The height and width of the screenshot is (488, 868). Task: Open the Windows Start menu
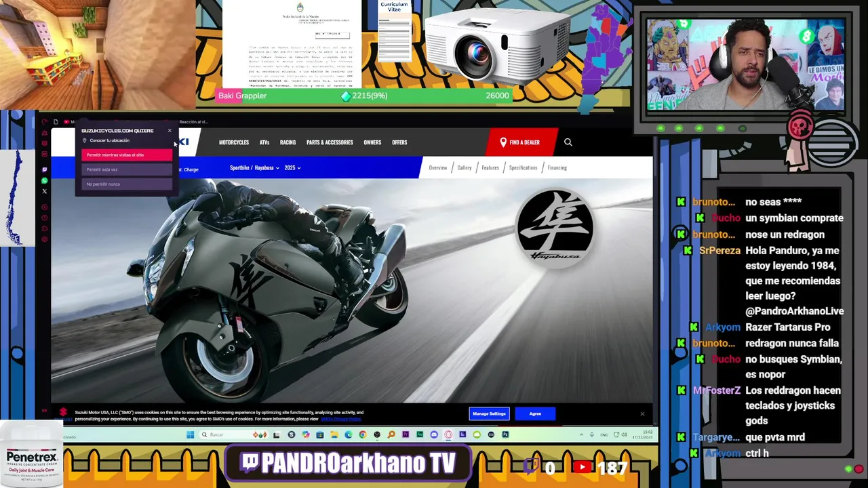(x=191, y=434)
